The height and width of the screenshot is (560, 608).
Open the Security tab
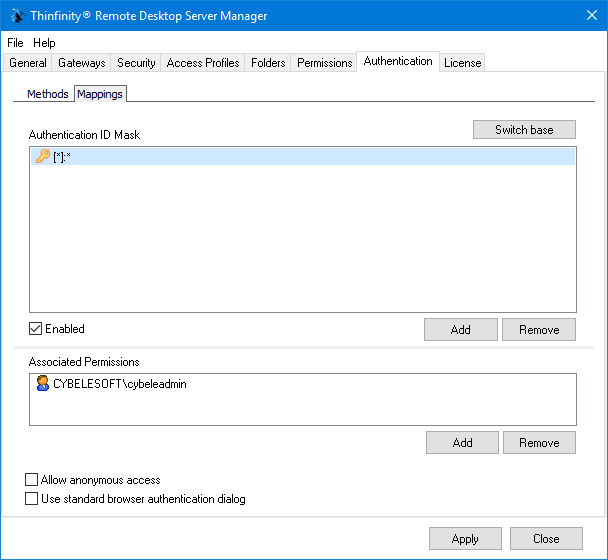136,63
